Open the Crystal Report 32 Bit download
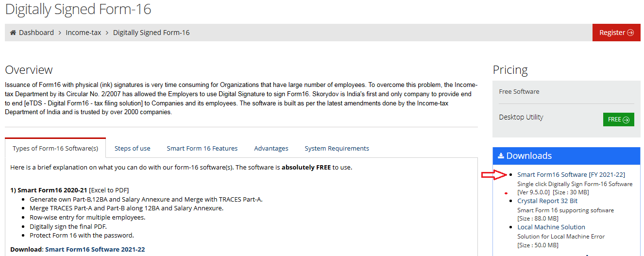 (547, 201)
